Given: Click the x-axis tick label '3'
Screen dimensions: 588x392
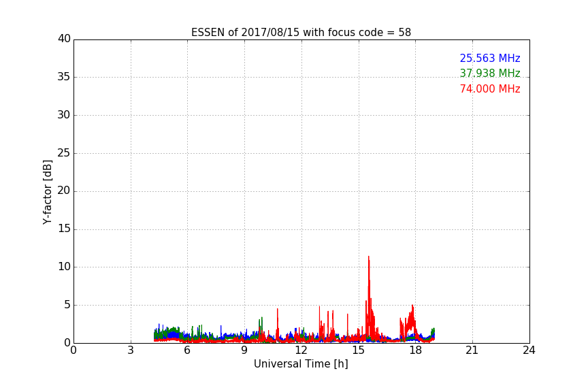Looking at the screenshot, I should pos(131,350).
